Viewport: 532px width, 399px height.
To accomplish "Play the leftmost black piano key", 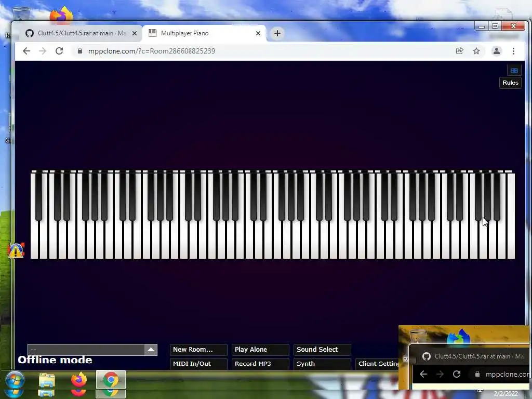I will pos(39,197).
